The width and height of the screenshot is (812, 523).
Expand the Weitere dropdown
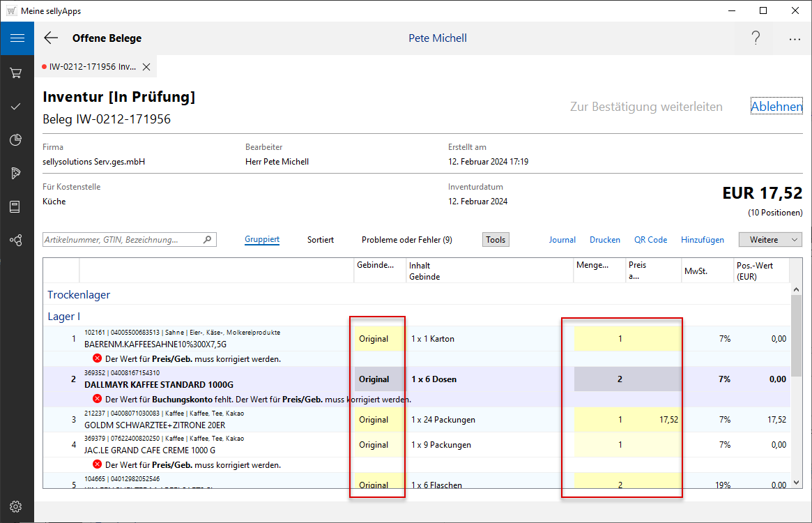tap(770, 239)
